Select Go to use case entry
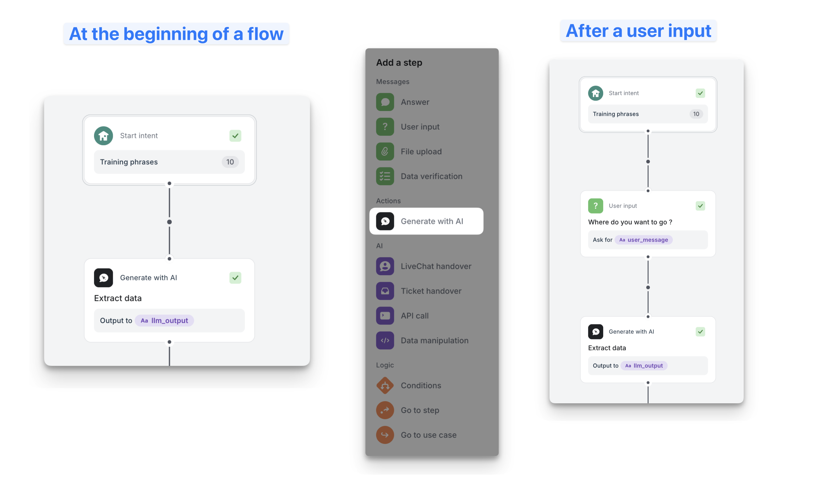815x504 pixels. [428, 435]
